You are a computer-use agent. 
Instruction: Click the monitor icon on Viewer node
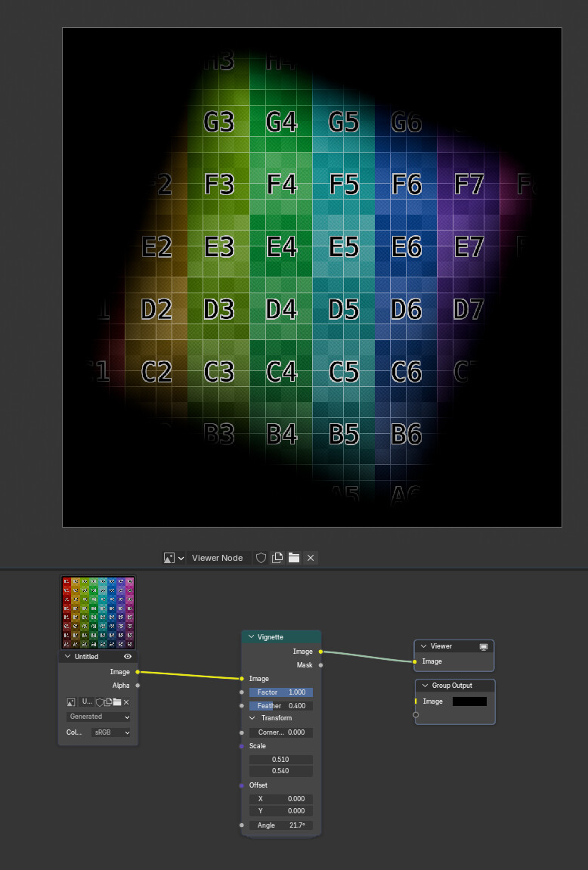coord(484,646)
